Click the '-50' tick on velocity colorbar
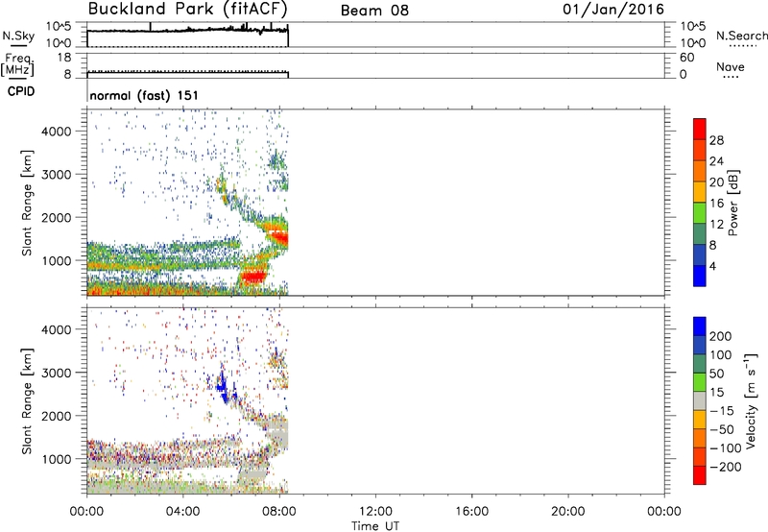 point(722,429)
